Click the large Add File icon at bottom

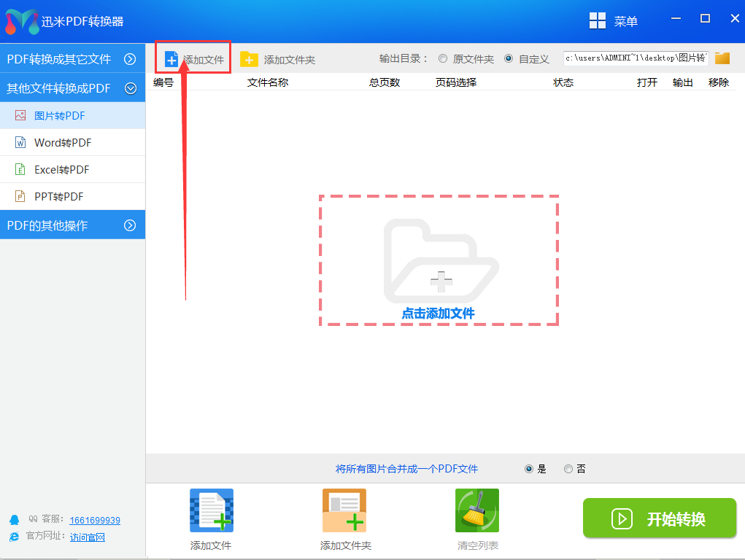point(211,510)
